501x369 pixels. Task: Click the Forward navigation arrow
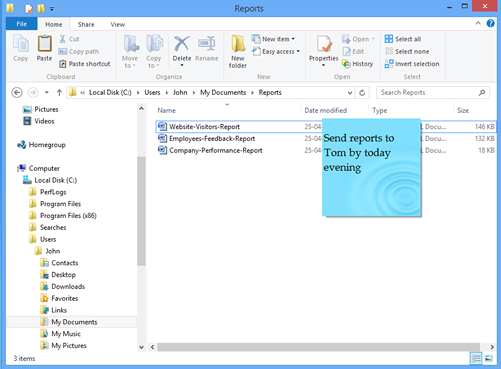click(x=33, y=92)
